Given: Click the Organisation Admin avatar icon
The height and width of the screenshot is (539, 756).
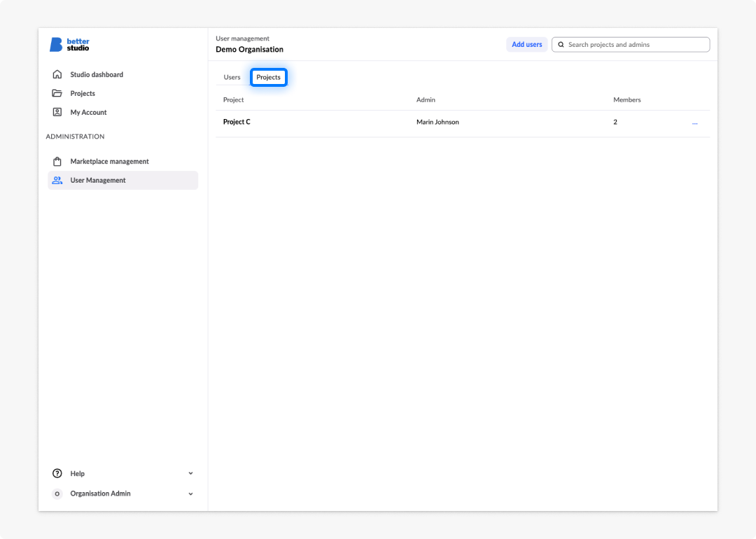Looking at the screenshot, I should tap(57, 493).
